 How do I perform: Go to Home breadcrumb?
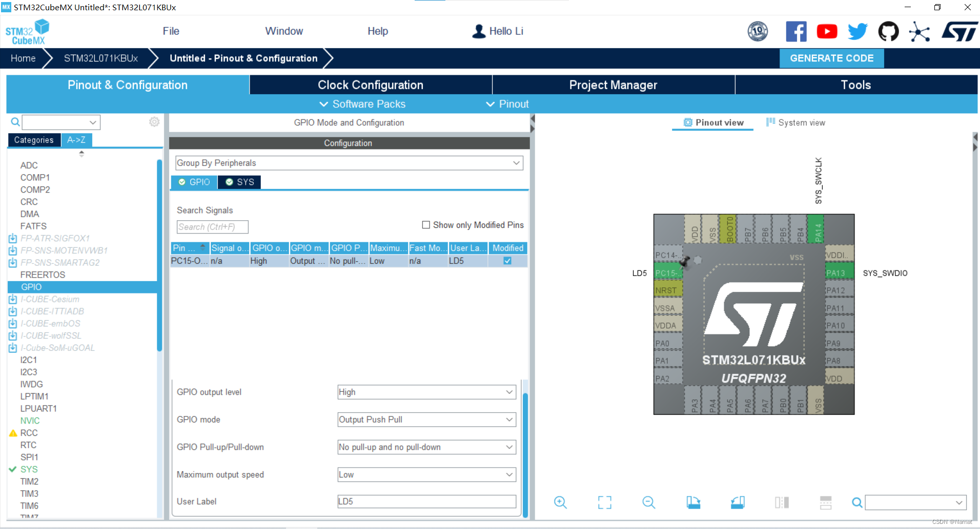tap(23, 58)
